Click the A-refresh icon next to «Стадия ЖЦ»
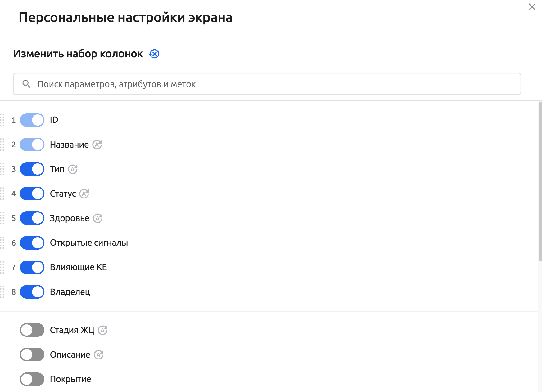 pos(103,330)
